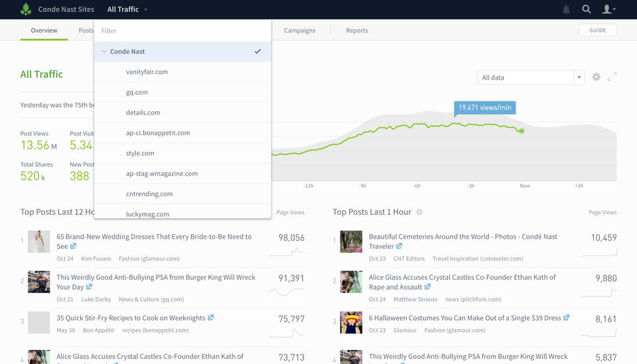Switch to the Campaigns tab
The height and width of the screenshot is (364, 637).
point(299,30)
